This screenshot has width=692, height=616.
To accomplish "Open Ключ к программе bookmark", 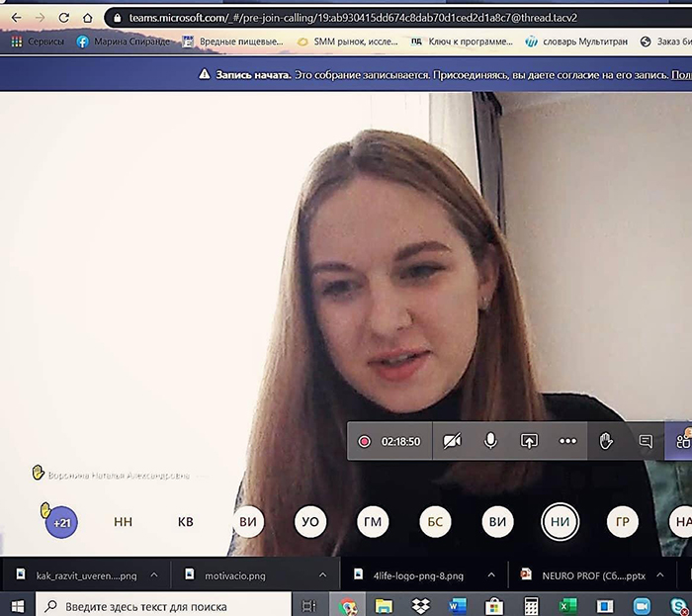I will [462, 42].
